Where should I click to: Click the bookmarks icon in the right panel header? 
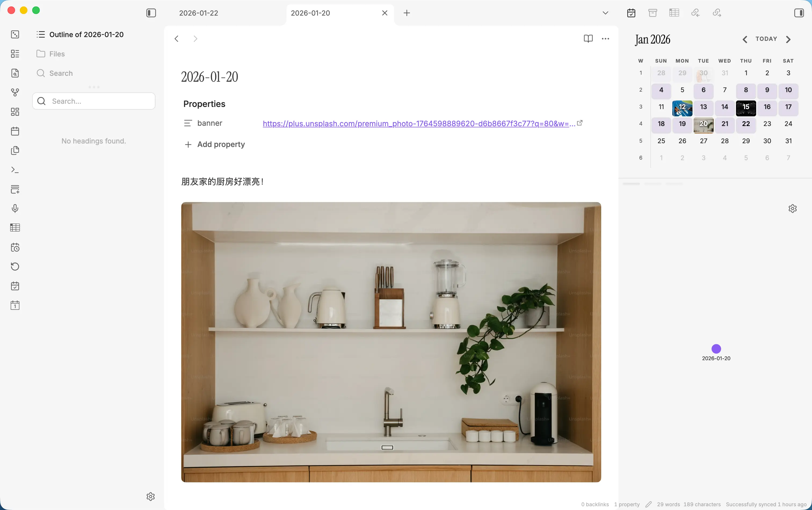pyautogui.click(x=653, y=13)
